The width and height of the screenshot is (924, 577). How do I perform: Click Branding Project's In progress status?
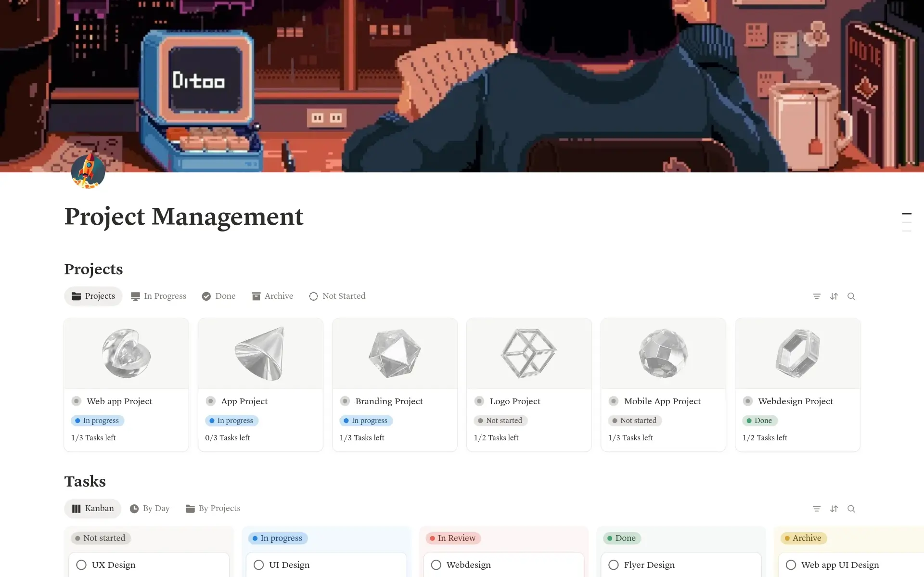pyautogui.click(x=366, y=421)
